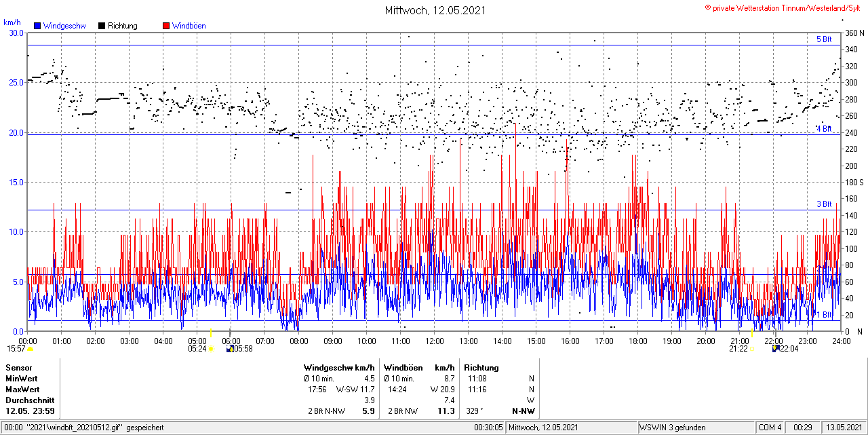Click the yellow sun icon beside 05:24
Image resolution: width=868 pixels, height=435 pixels.
211,349
